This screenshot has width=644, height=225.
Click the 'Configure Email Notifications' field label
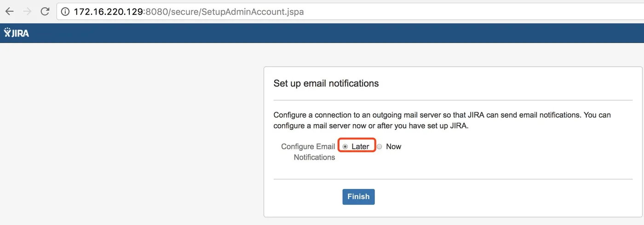click(x=308, y=152)
